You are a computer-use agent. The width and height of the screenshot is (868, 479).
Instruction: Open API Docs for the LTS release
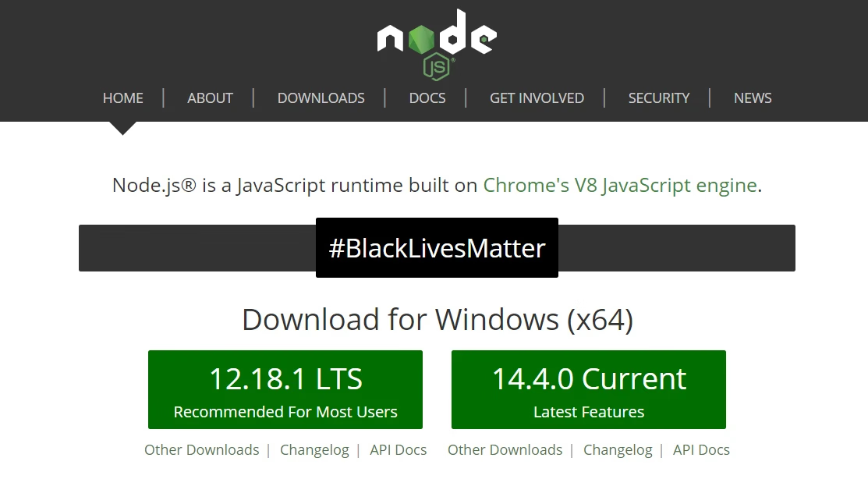click(398, 449)
